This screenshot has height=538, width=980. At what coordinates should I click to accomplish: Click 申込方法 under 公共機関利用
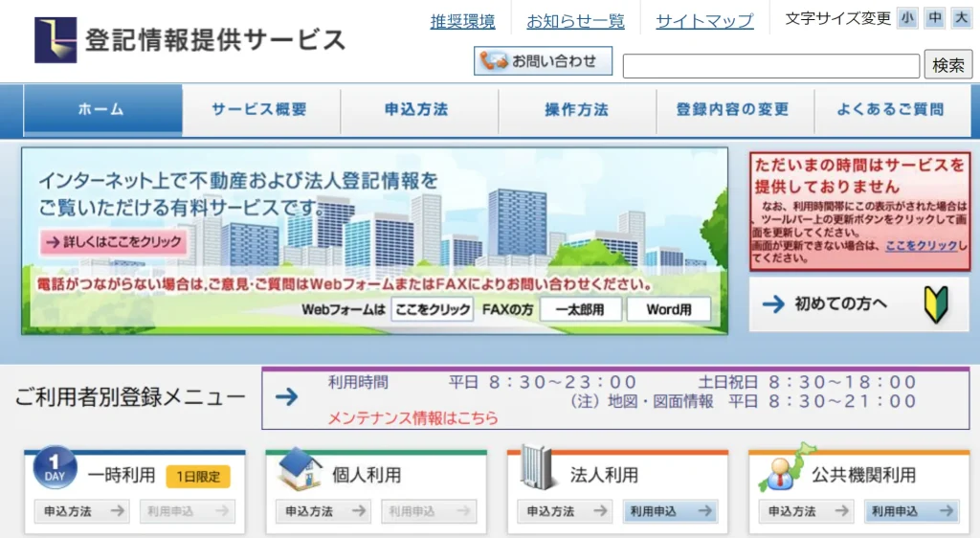(x=806, y=512)
